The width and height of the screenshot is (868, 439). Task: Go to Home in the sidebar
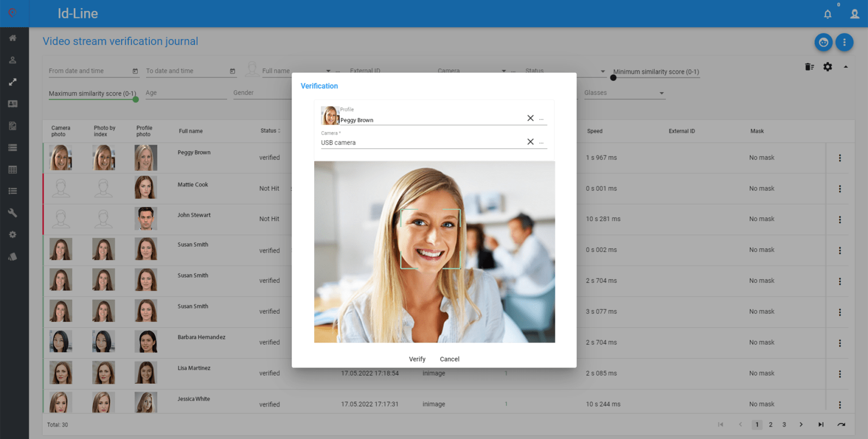pyautogui.click(x=12, y=38)
